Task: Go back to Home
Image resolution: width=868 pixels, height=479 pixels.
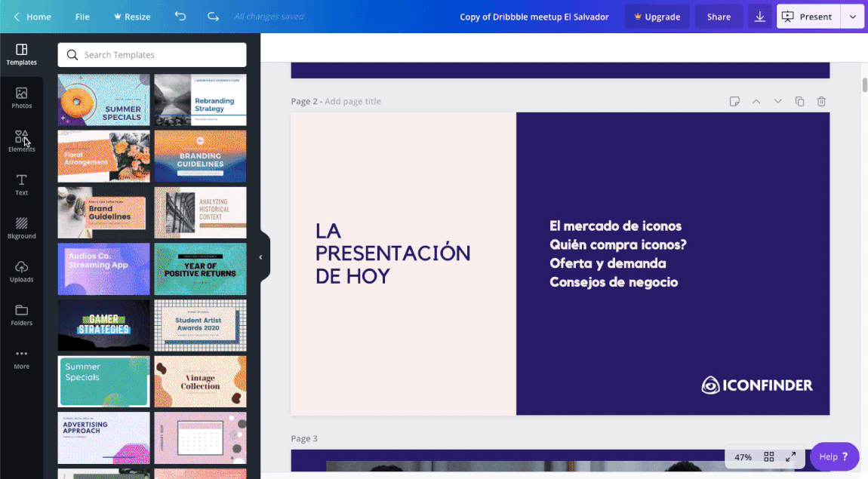Action: tap(32, 17)
